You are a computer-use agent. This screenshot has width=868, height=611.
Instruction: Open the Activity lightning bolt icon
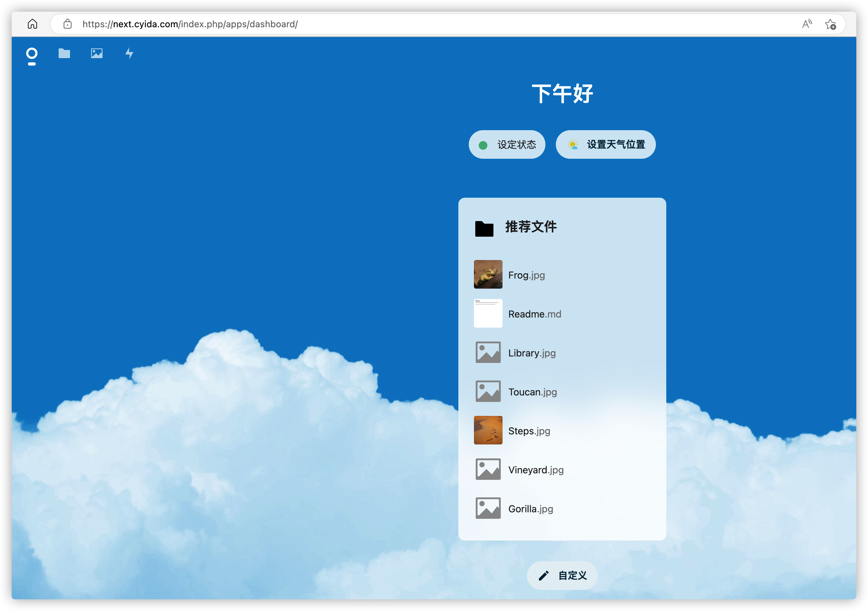click(129, 53)
